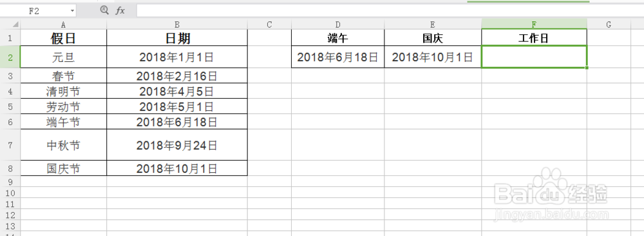644x236 pixels.
Task: Select row 7 header
Action: [x=10, y=144]
